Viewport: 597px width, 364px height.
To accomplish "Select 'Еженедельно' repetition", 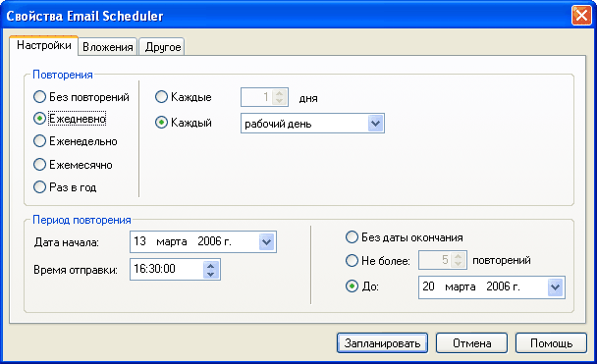I will click(39, 141).
